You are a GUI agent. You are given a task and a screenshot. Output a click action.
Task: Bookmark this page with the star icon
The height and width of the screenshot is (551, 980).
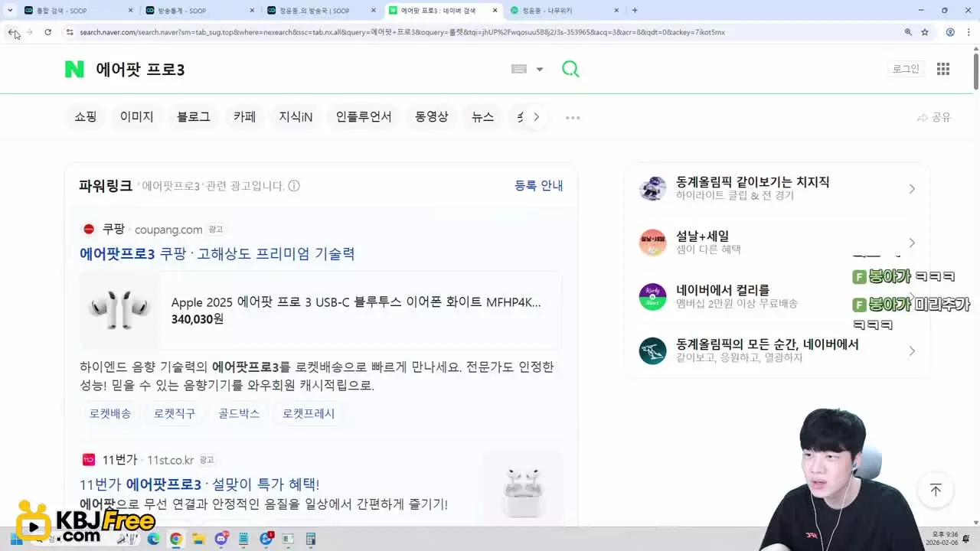pyautogui.click(x=925, y=32)
